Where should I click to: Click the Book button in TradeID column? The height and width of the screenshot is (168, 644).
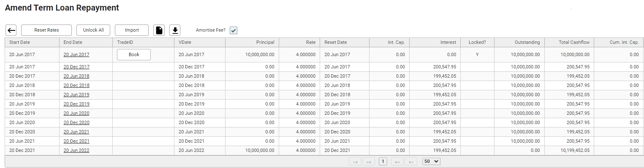(x=134, y=54)
